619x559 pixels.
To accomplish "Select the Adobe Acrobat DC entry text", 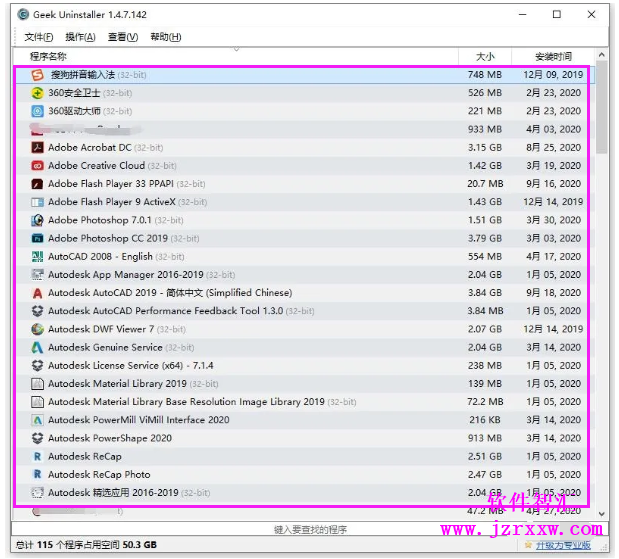I will click(x=90, y=148).
